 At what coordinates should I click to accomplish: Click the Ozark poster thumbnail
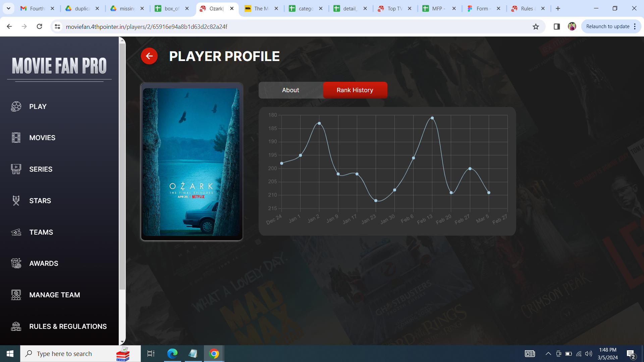(x=192, y=162)
